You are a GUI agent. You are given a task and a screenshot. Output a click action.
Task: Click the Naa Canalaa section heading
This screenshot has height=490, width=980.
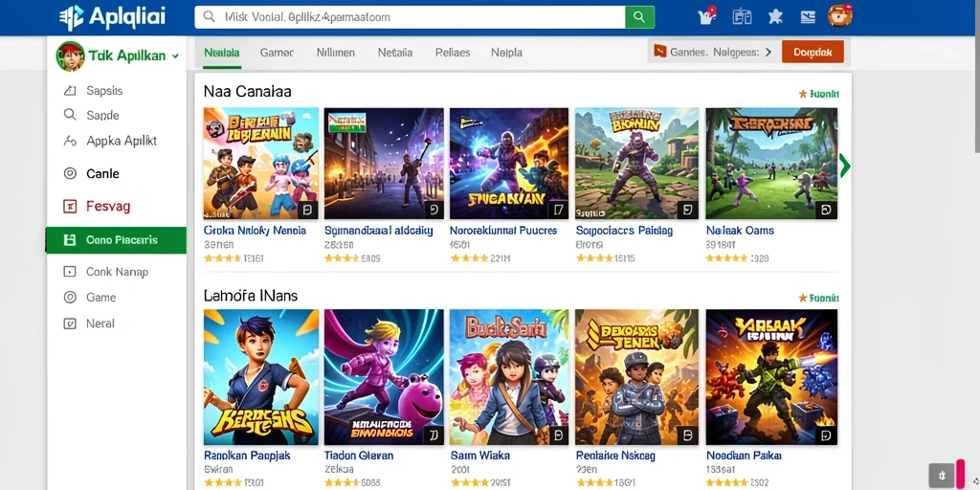pos(248,92)
